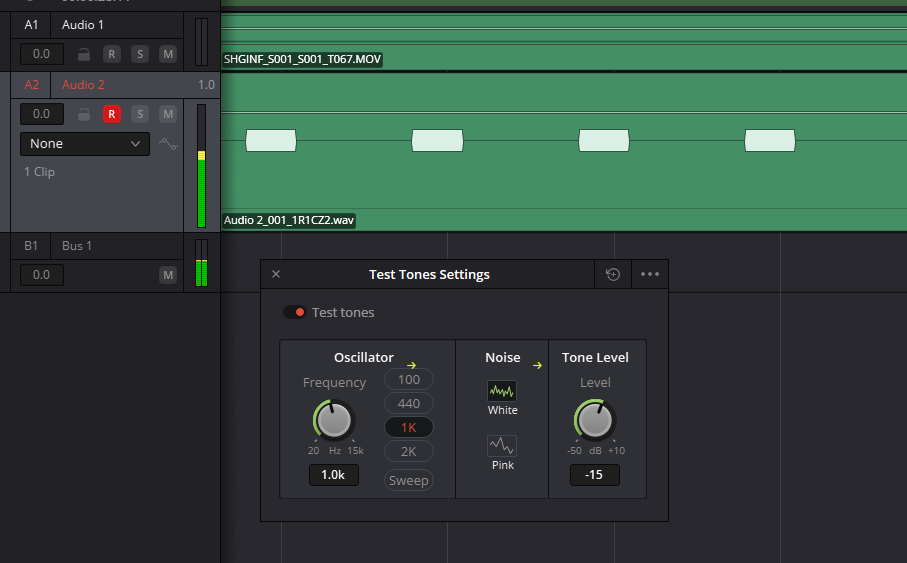Click the last white marker on Audio 2 clip
The width and height of the screenshot is (907, 563).
click(x=770, y=141)
